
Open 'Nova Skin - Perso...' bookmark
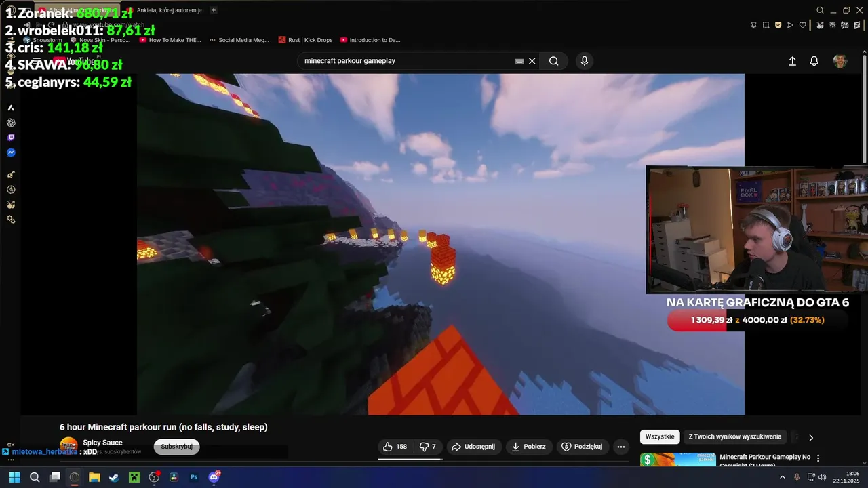coord(100,40)
